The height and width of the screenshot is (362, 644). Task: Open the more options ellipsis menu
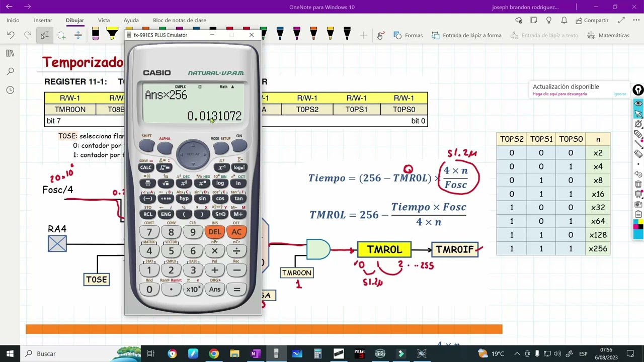click(635, 20)
